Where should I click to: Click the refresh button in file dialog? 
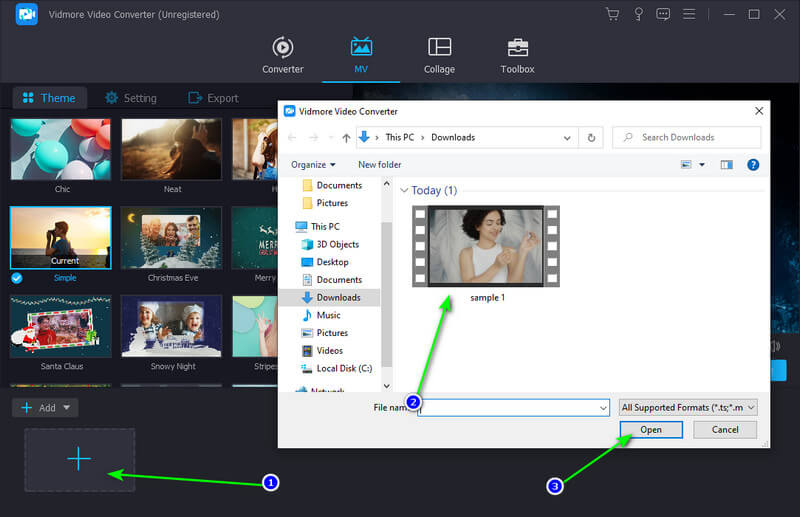click(x=592, y=137)
